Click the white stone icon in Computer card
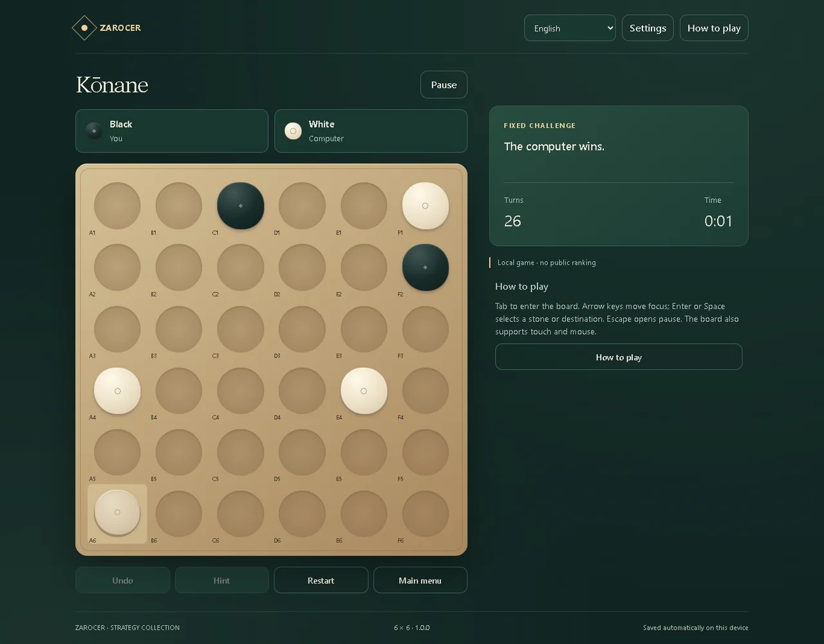 (293, 131)
